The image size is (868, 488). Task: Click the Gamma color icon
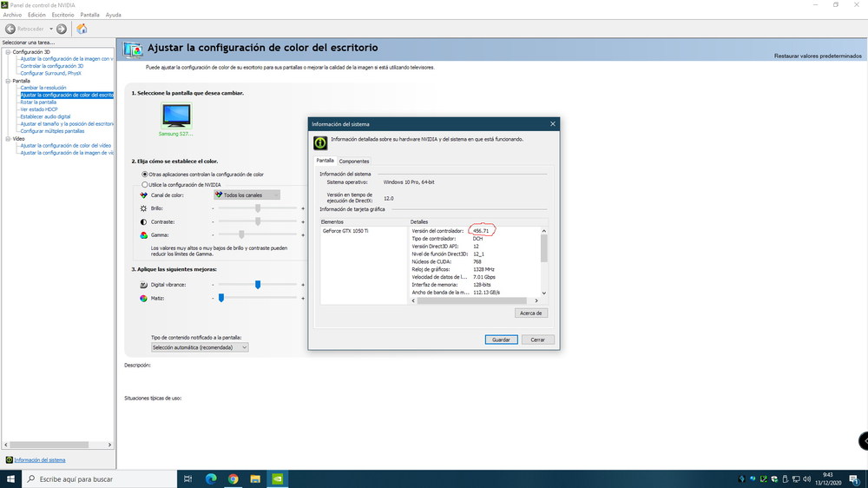(143, 234)
